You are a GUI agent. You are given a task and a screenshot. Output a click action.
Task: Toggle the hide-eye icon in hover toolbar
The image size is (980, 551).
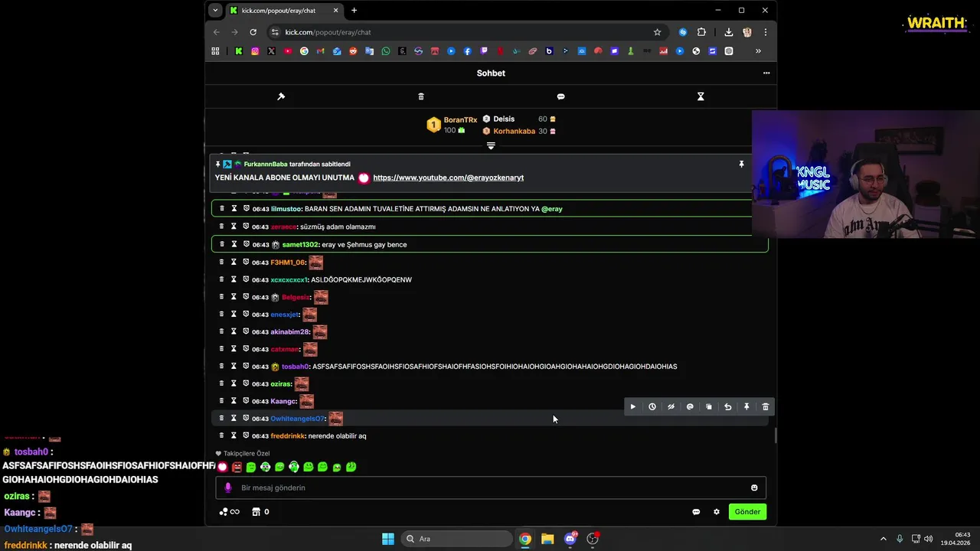pos(671,407)
